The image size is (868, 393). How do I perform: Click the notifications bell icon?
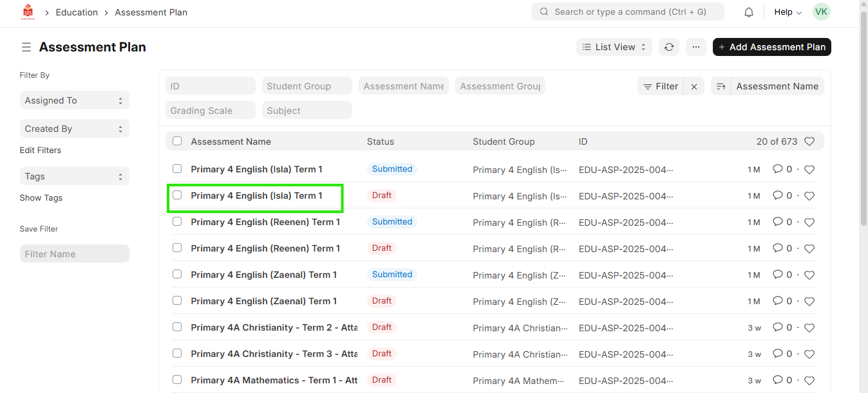click(749, 12)
